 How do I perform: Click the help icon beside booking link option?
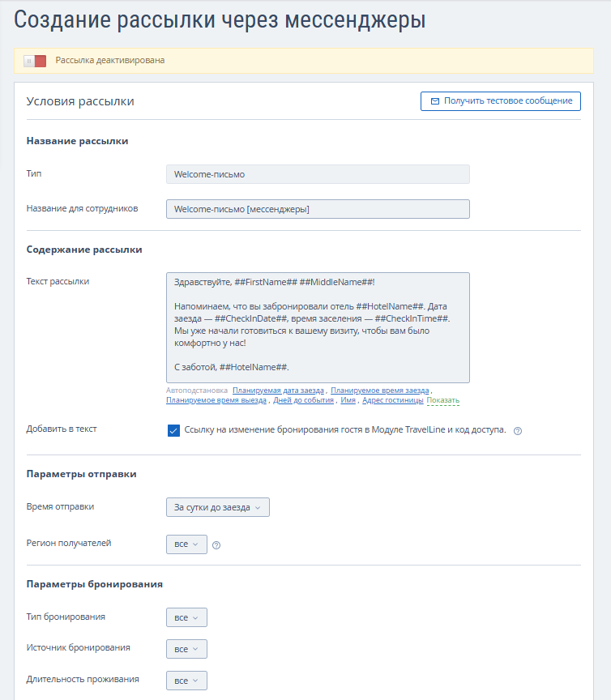pyautogui.click(x=518, y=431)
